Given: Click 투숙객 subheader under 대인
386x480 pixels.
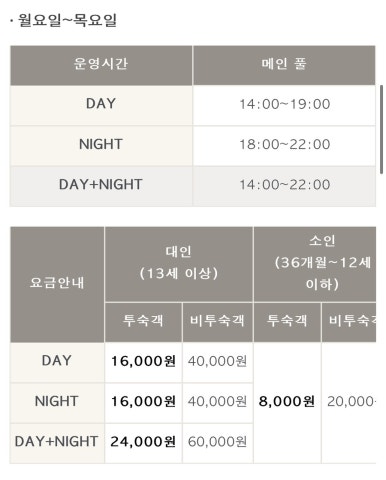Looking at the screenshot, I should pyautogui.click(x=143, y=322).
